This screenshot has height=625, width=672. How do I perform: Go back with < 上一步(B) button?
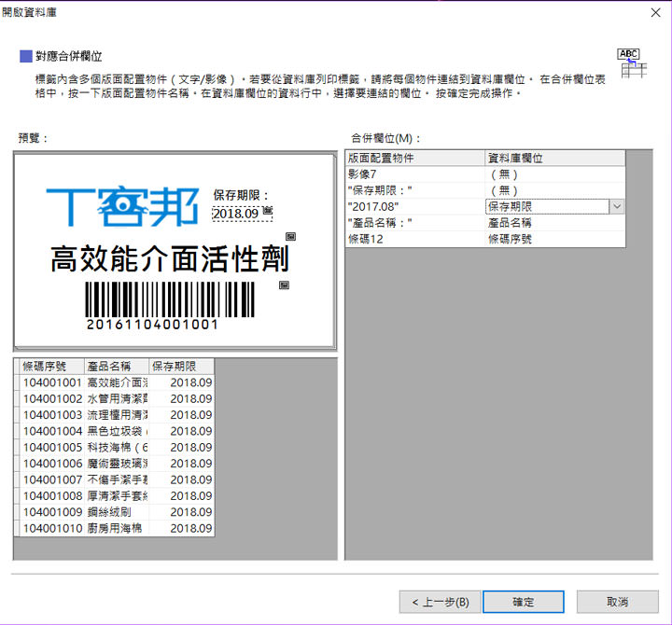coord(441,602)
